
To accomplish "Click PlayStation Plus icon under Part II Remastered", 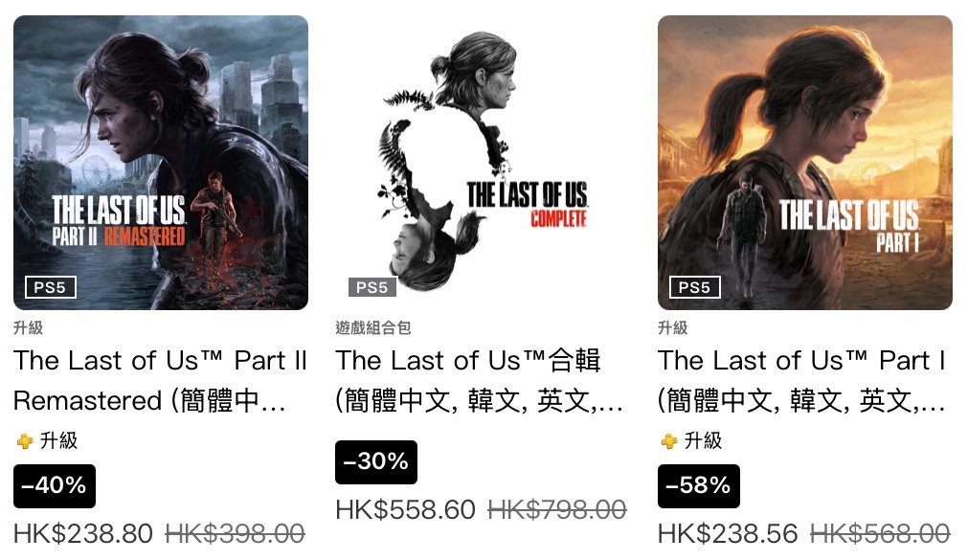I will tap(25, 441).
